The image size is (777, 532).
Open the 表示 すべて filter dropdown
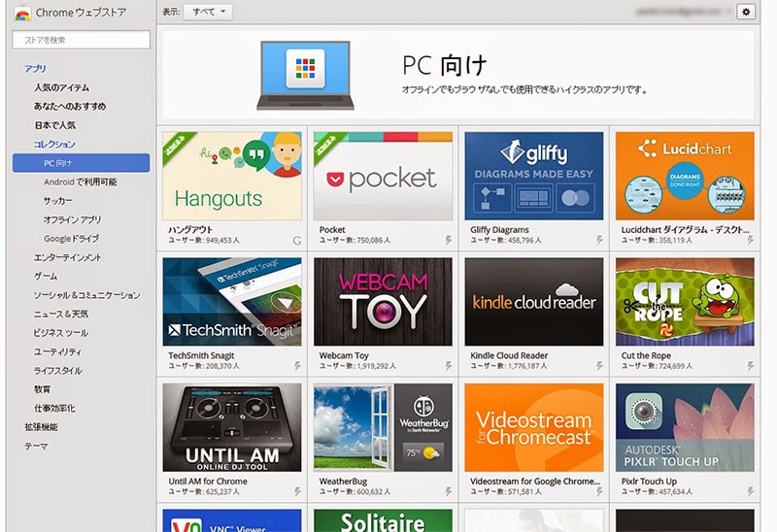click(x=208, y=12)
